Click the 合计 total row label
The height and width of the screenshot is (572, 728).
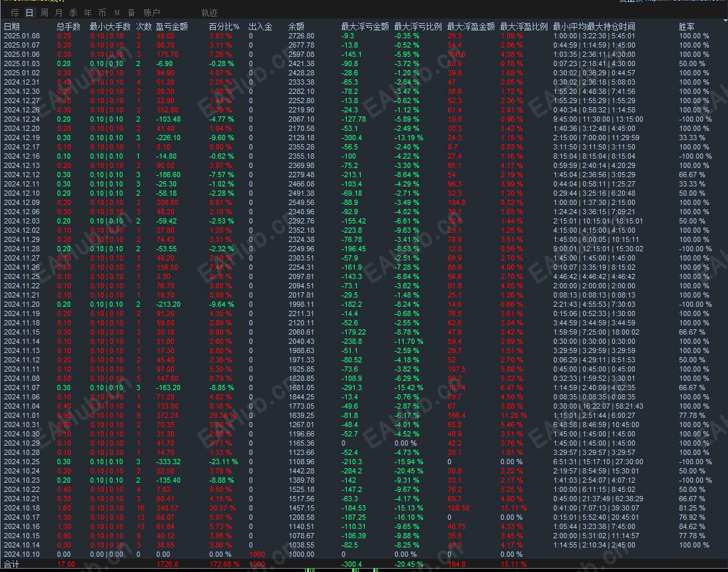point(12,564)
